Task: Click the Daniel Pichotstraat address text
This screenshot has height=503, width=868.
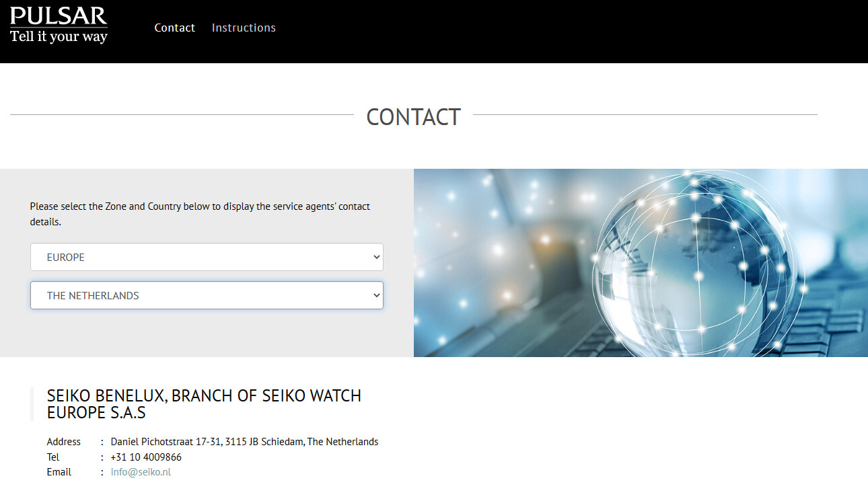Action: coord(244,442)
